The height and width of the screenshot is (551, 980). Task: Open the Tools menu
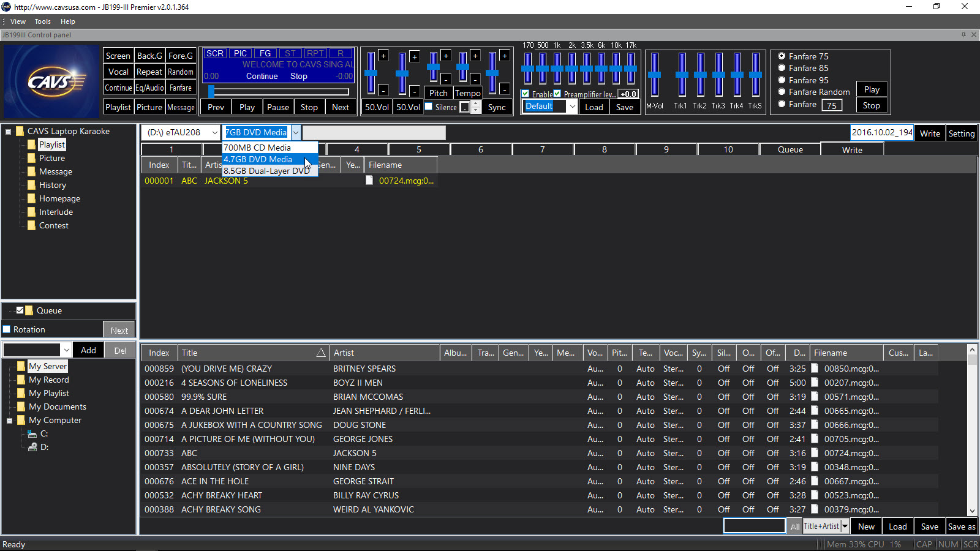pyautogui.click(x=42, y=21)
